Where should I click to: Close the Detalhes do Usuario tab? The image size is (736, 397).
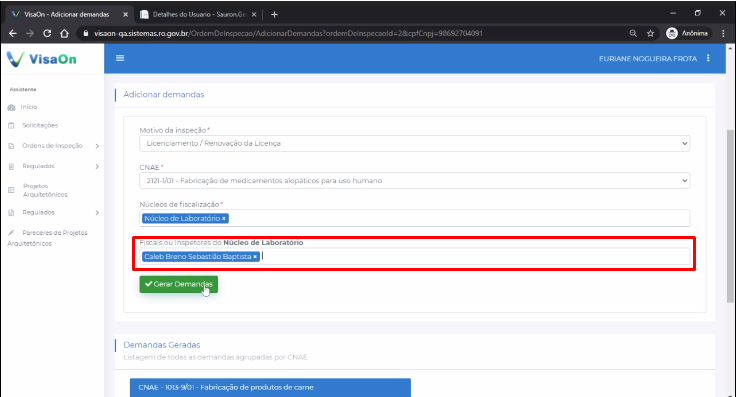tap(254, 15)
